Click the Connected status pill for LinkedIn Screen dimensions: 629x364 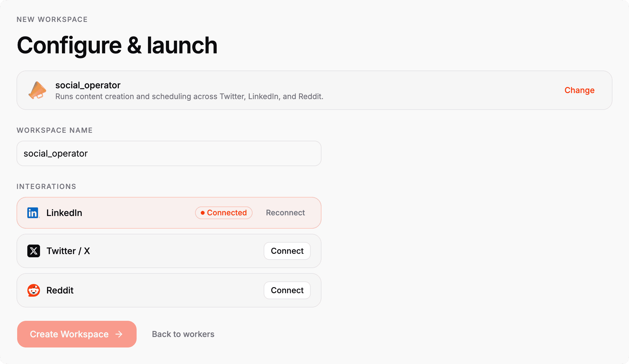coord(223,212)
